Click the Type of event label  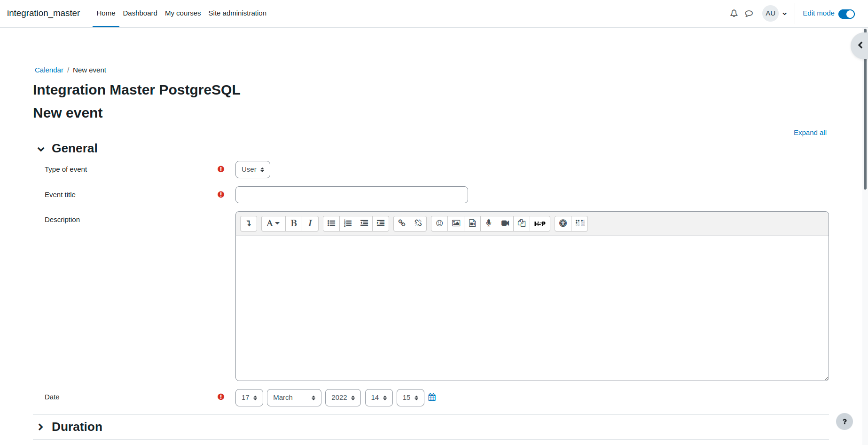click(66, 169)
